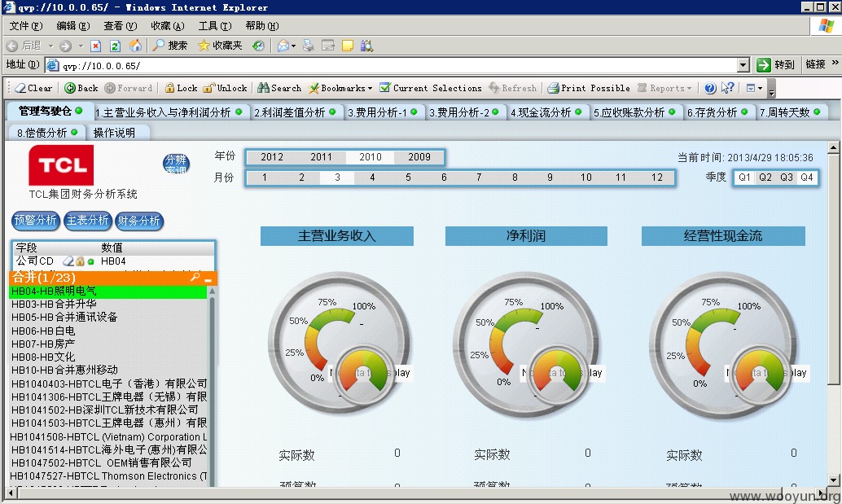Click the yellow Discuss note icon
842x504 pixels.
point(348,46)
